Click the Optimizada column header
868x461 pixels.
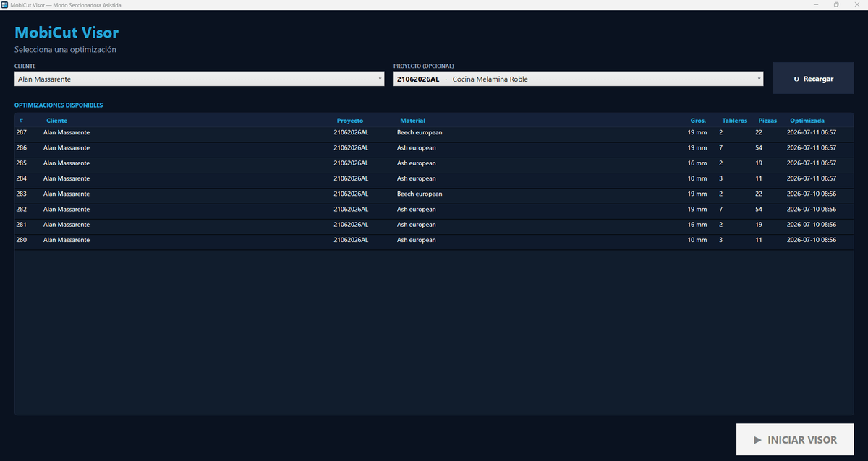pos(807,121)
